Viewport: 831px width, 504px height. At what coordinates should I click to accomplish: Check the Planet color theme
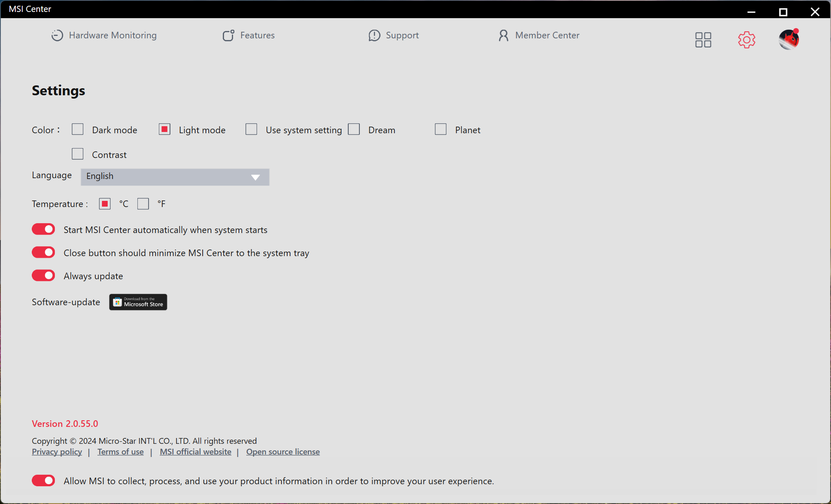pyautogui.click(x=441, y=130)
